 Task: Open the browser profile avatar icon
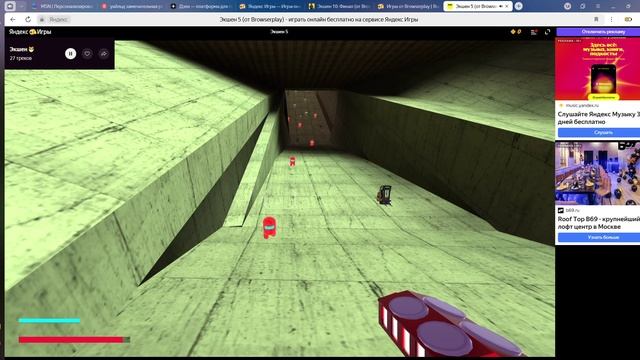point(567,6)
